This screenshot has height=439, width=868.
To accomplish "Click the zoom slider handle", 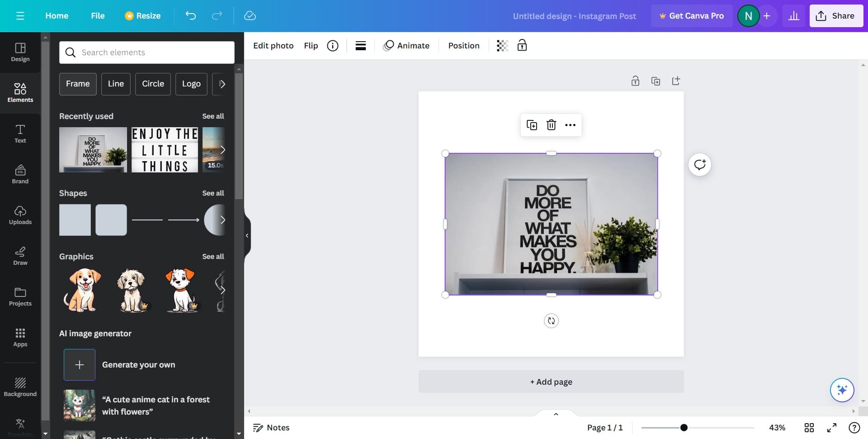I will 684,428.
